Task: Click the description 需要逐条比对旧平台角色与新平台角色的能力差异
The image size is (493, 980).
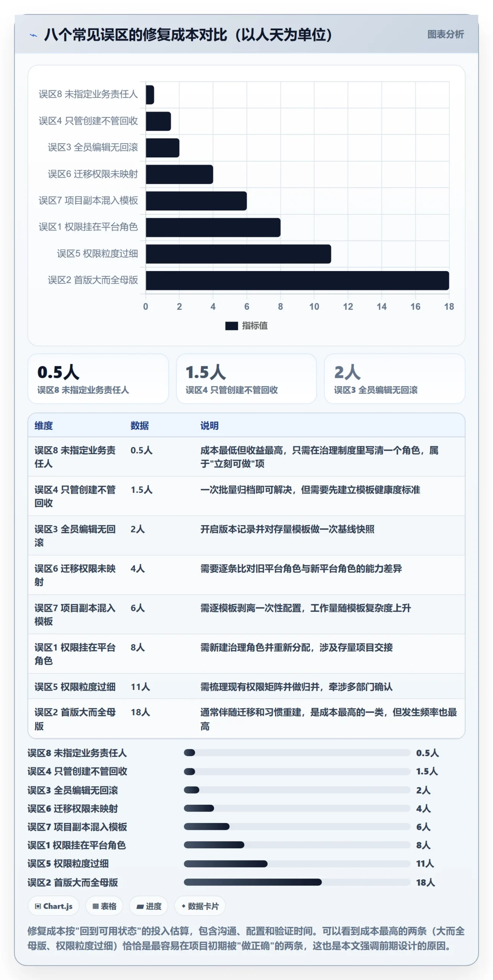Action: coord(301,568)
